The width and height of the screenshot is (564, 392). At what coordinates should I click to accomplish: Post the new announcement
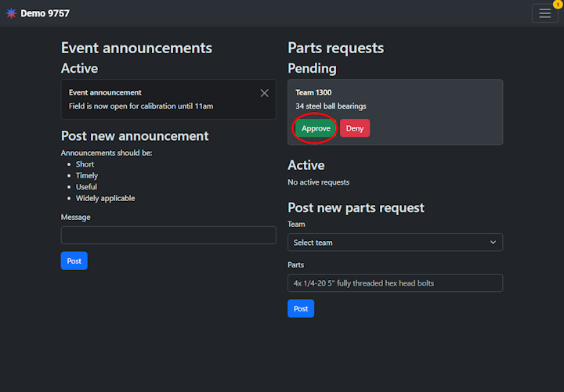coord(74,261)
